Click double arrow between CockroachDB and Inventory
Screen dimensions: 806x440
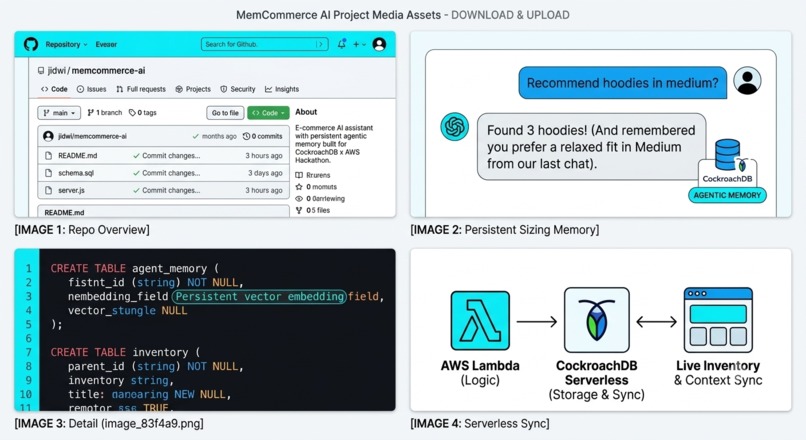656,322
